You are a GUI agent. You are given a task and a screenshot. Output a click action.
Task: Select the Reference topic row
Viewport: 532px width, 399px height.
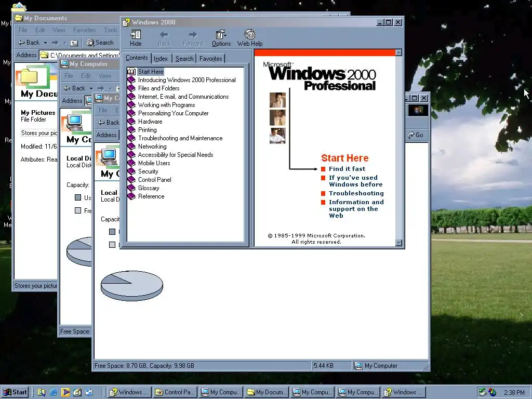(151, 196)
